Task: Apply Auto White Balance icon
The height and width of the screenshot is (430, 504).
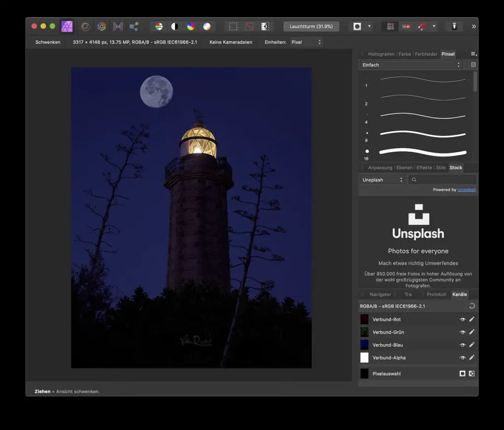Action: [x=207, y=27]
